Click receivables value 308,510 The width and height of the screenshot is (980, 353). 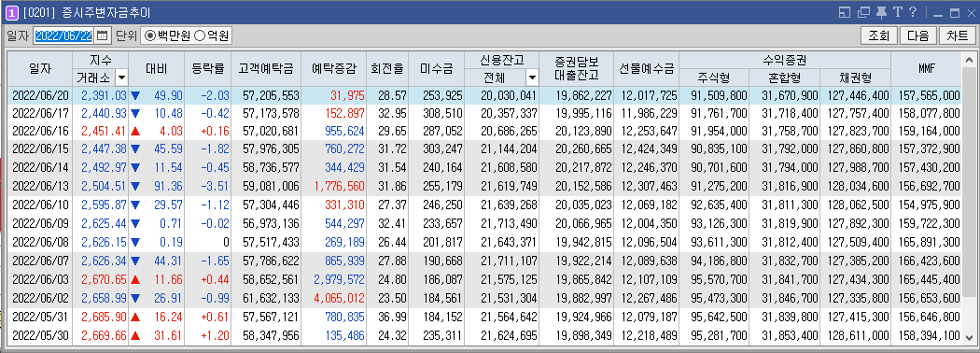pos(441,113)
